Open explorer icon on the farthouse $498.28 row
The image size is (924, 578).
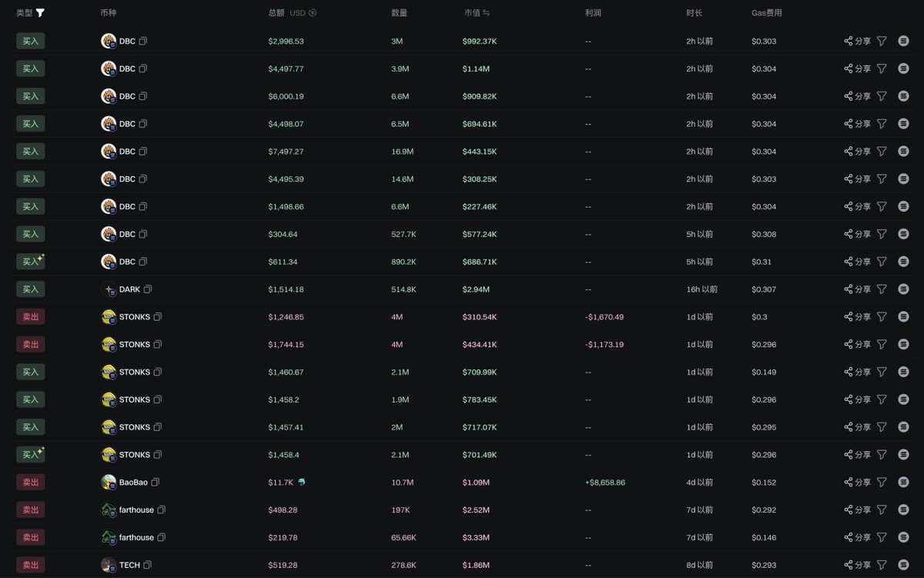(903, 510)
